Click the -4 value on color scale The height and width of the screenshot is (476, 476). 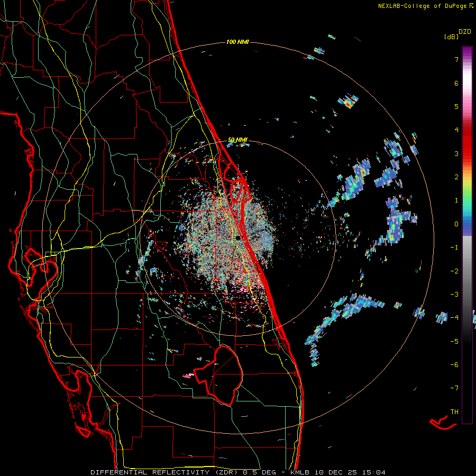(x=454, y=318)
